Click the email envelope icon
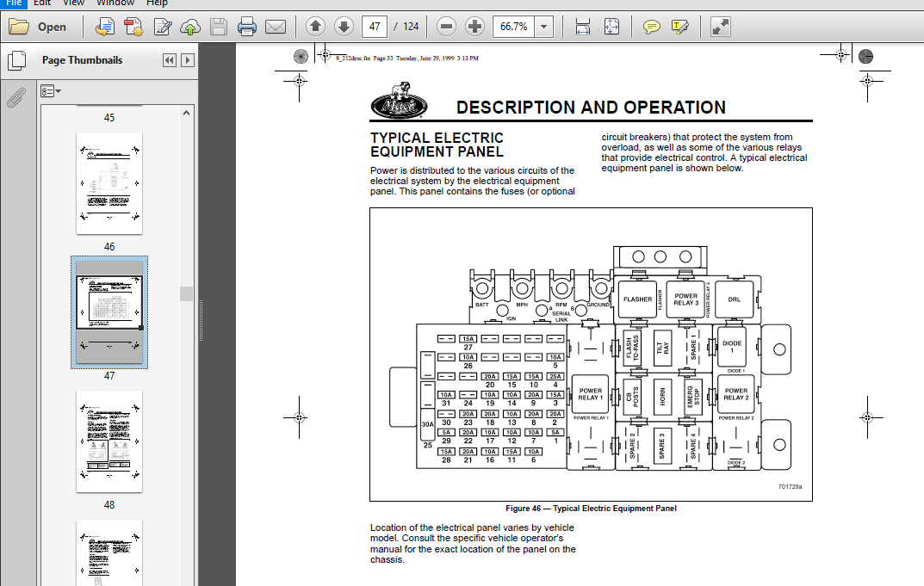The height and width of the screenshot is (586, 924). (x=276, y=27)
